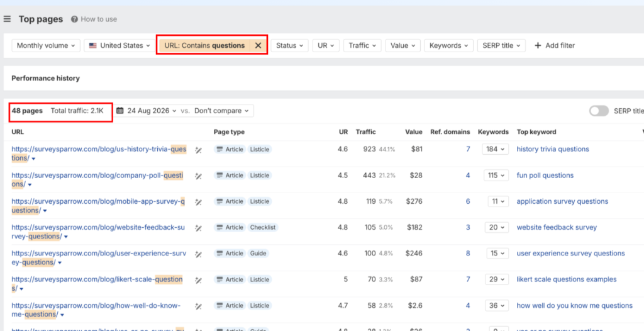Screen dimensions: 644x331
Task: Click the magic wand icon for how-well-do-know-me-questions row
Action: (198, 306)
